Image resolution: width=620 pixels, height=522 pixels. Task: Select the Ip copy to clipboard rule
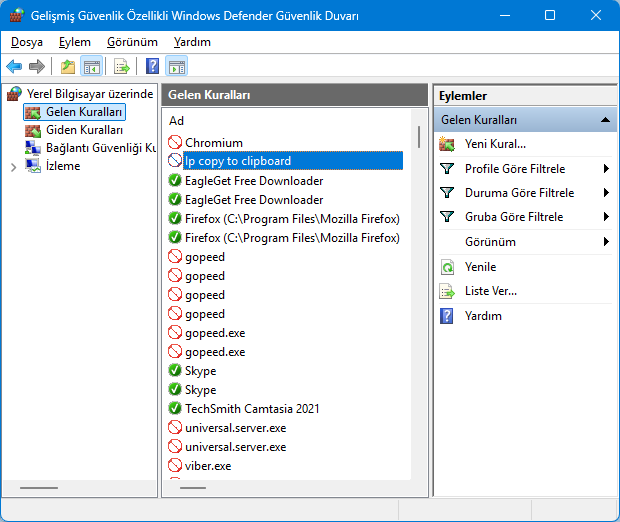point(293,161)
